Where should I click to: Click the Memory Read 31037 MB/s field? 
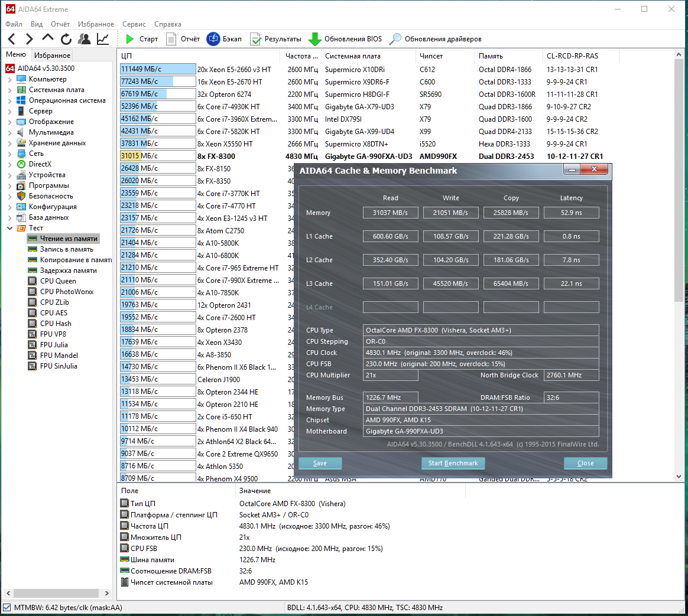point(391,213)
